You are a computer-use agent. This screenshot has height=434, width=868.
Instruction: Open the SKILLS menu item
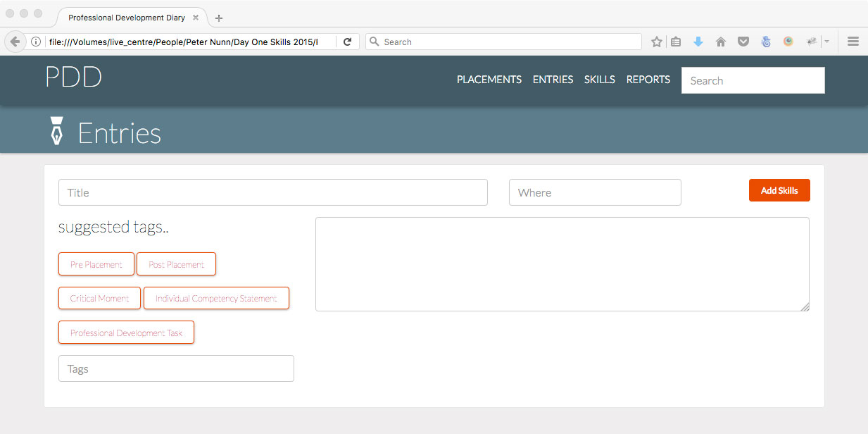coord(600,80)
